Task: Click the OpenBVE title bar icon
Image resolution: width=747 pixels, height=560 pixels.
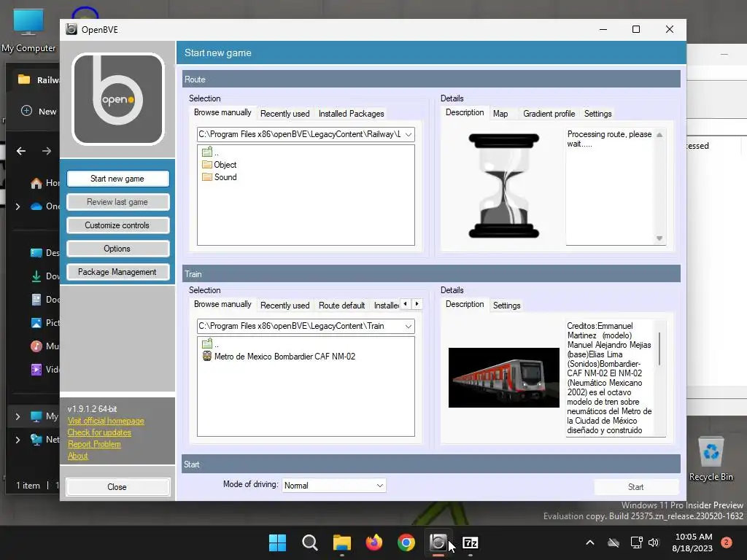Action: [71, 29]
